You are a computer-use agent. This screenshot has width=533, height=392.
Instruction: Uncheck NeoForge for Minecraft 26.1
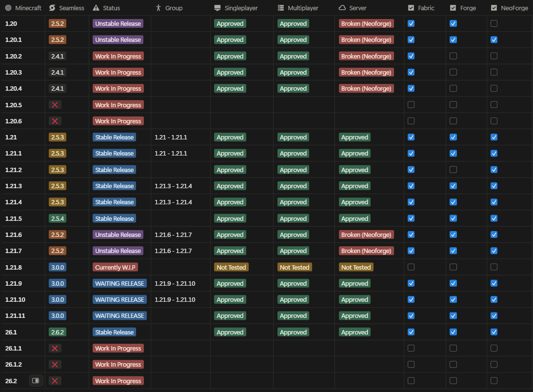click(494, 332)
